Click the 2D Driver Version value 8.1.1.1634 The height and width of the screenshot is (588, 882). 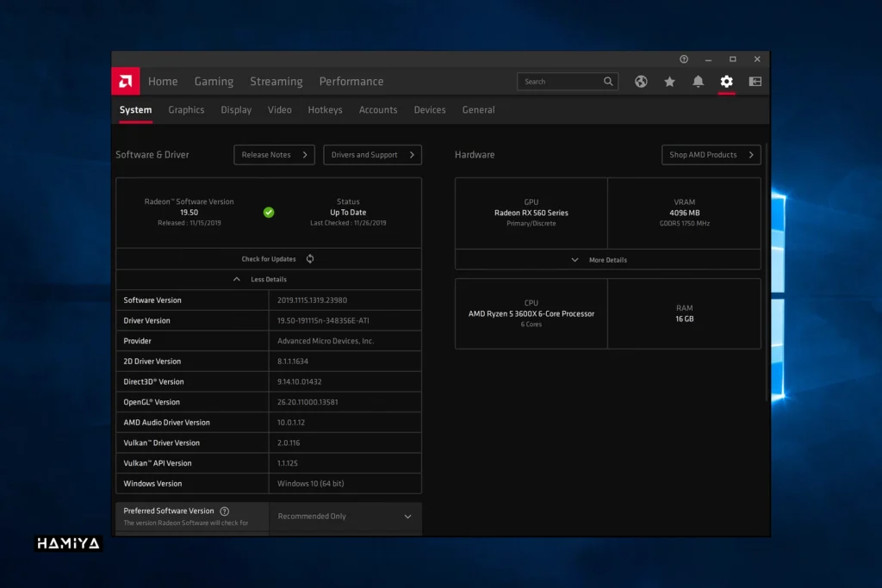point(293,362)
